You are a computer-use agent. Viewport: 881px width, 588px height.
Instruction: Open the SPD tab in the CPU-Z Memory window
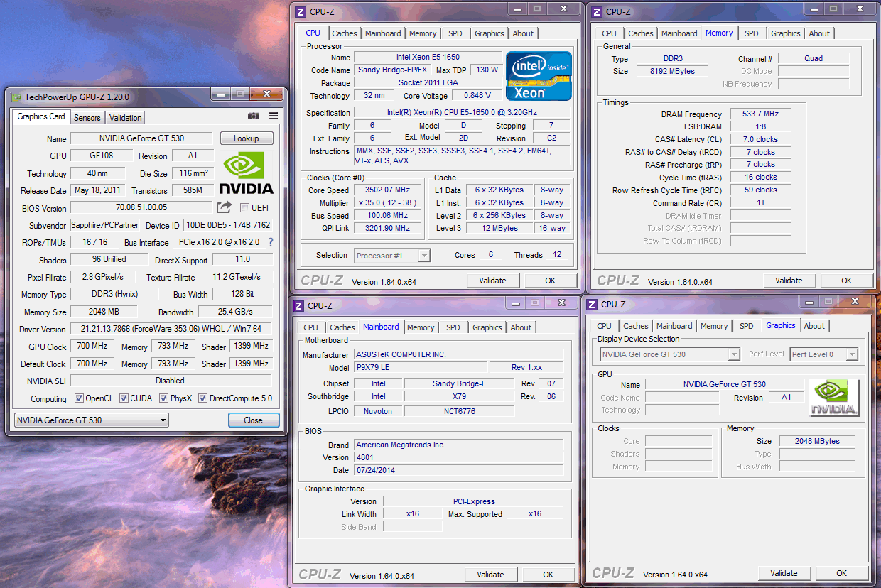pyautogui.click(x=752, y=33)
